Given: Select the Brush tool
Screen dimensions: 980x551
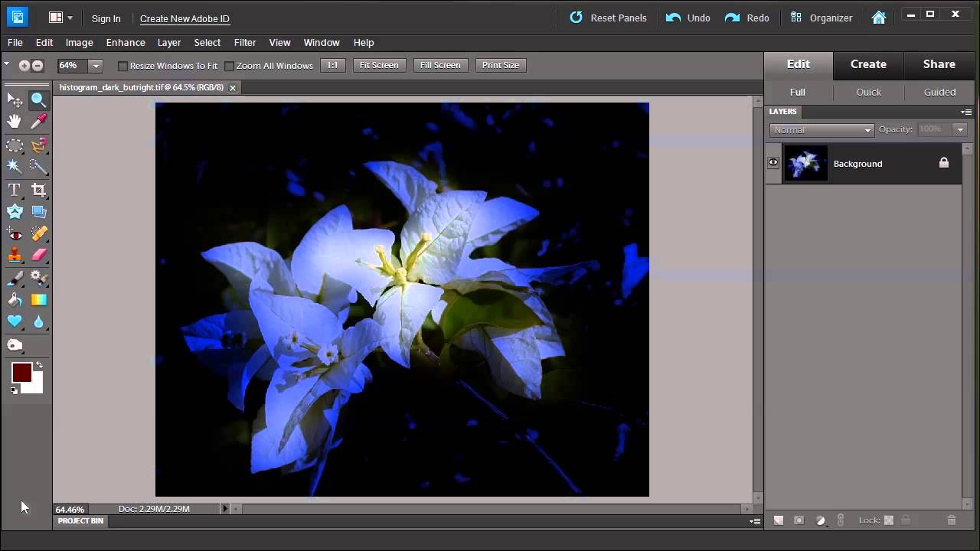Looking at the screenshot, I should point(15,278).
